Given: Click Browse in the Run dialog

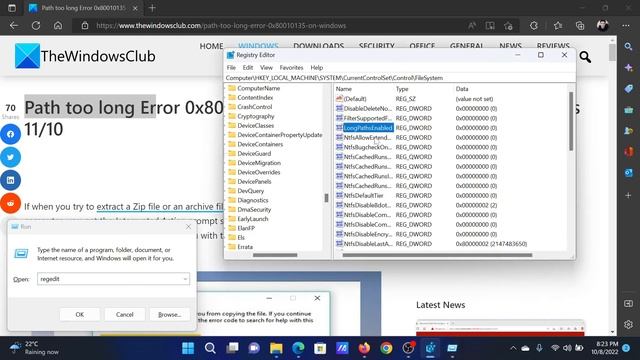Looking at the screenshot, I should coord(169,314).
